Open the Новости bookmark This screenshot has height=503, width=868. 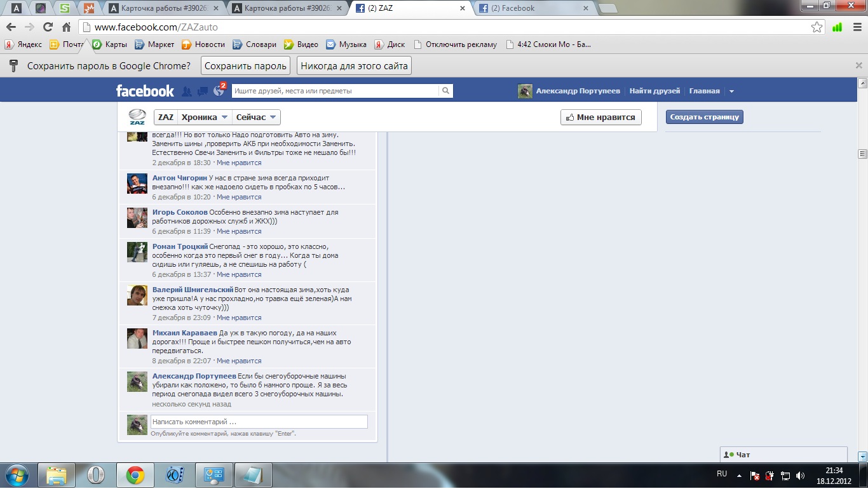point(203,44)
